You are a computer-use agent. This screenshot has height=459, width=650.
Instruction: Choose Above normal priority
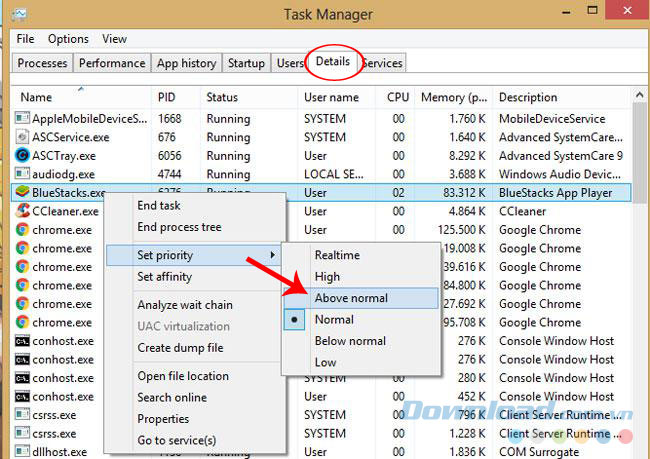pyautogui.click(x=350, y=298)
